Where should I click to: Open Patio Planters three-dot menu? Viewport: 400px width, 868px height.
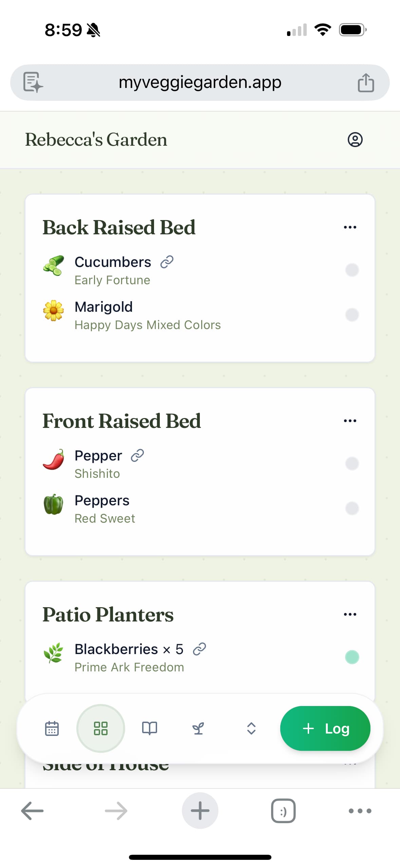(350, 614)
